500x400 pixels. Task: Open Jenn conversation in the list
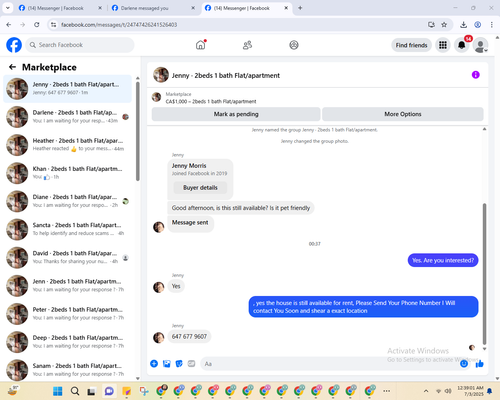tap(67, 285)
